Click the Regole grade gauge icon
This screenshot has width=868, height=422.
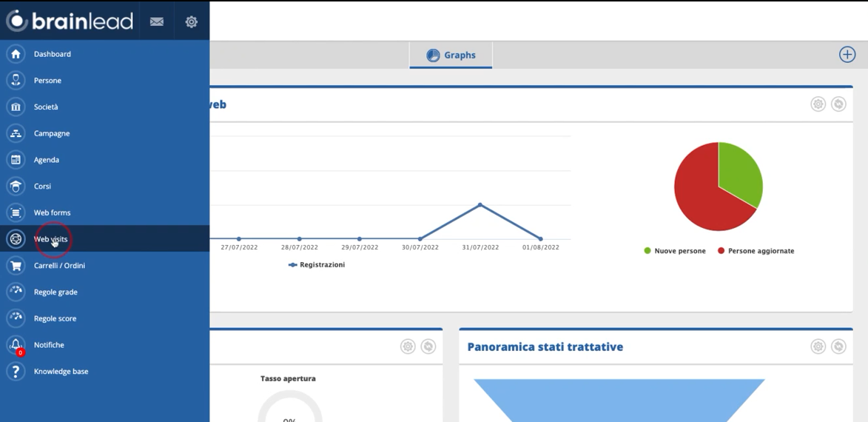tap(16, 292)
